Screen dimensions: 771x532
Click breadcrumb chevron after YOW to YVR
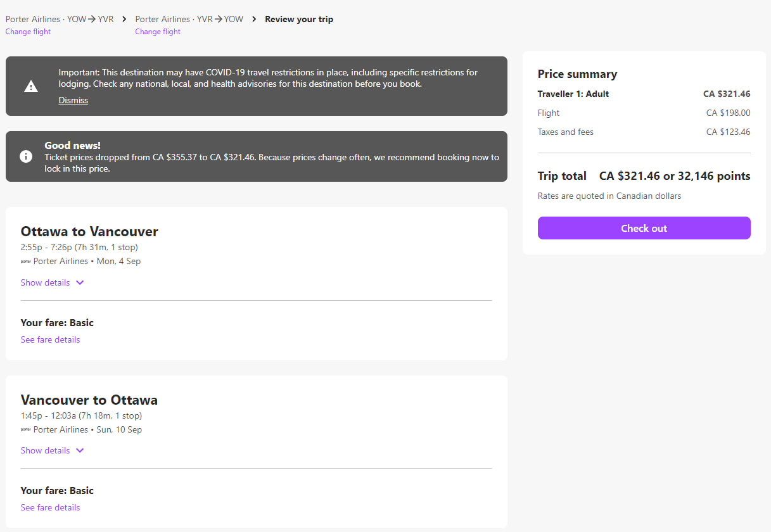click(124, 19)
